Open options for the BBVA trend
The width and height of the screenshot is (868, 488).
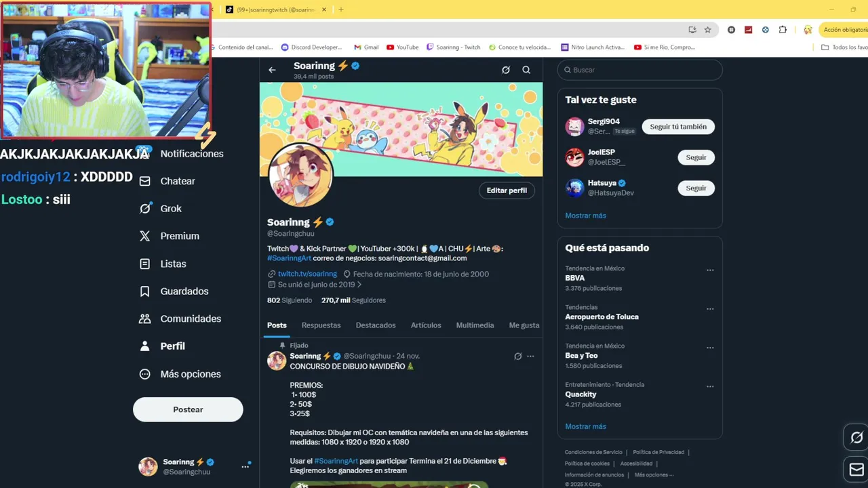[710, 270]
